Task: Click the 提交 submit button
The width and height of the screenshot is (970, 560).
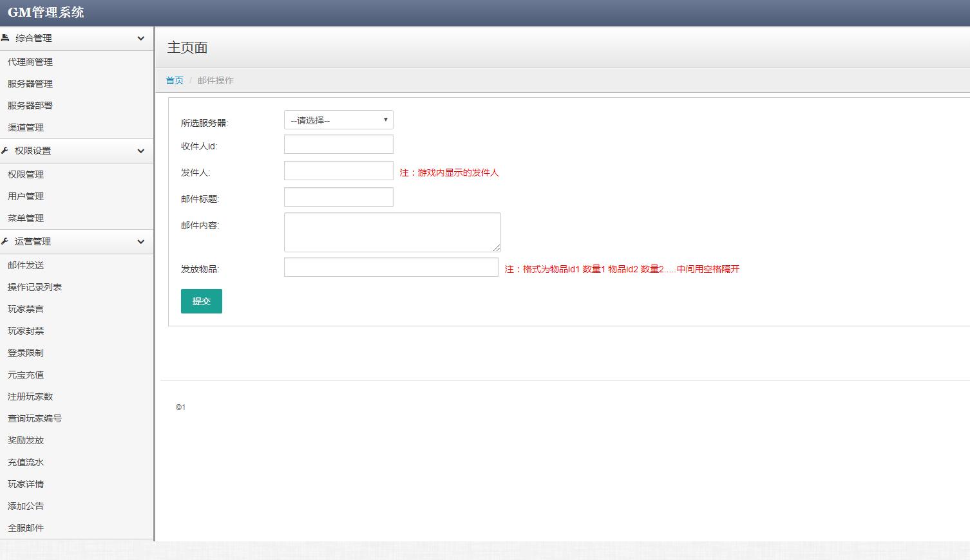Action: pyautogui.click(x=201, y=301)
